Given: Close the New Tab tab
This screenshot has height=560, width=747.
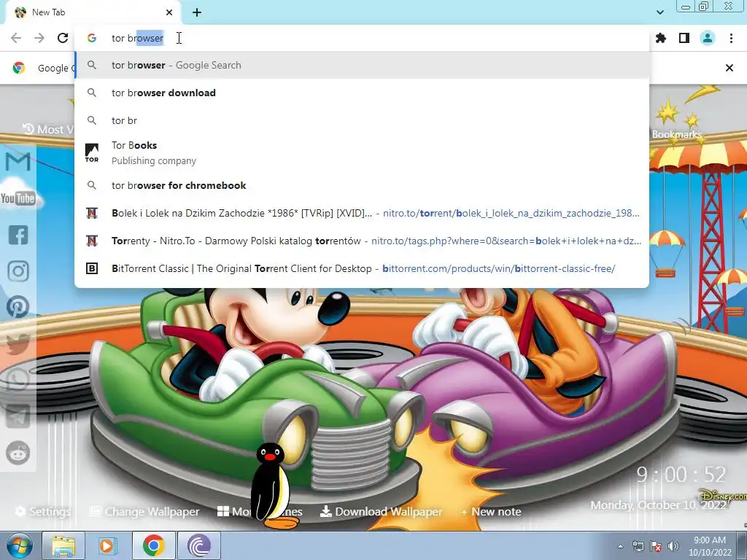Looking at the screenshot, I should [169, 12].
